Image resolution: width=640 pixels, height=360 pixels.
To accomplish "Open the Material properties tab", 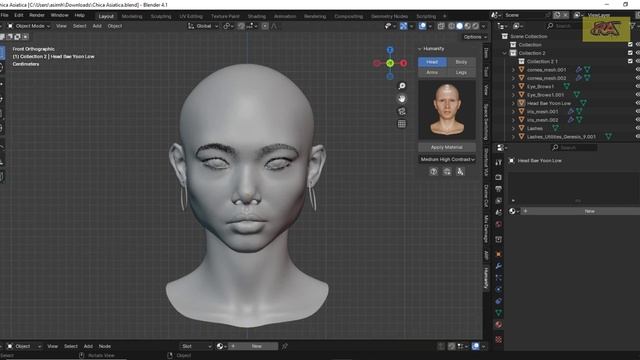I will pos(498,324).
